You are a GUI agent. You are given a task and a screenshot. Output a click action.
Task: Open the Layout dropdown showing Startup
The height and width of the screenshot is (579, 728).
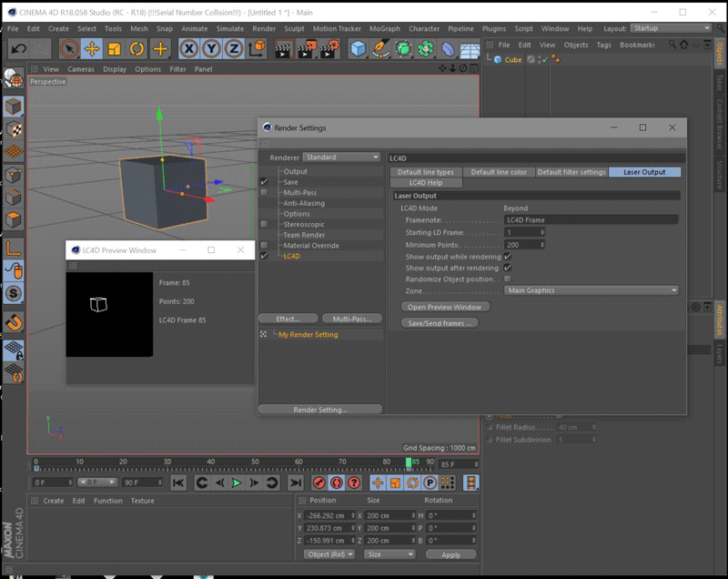(x=671, y=28)
